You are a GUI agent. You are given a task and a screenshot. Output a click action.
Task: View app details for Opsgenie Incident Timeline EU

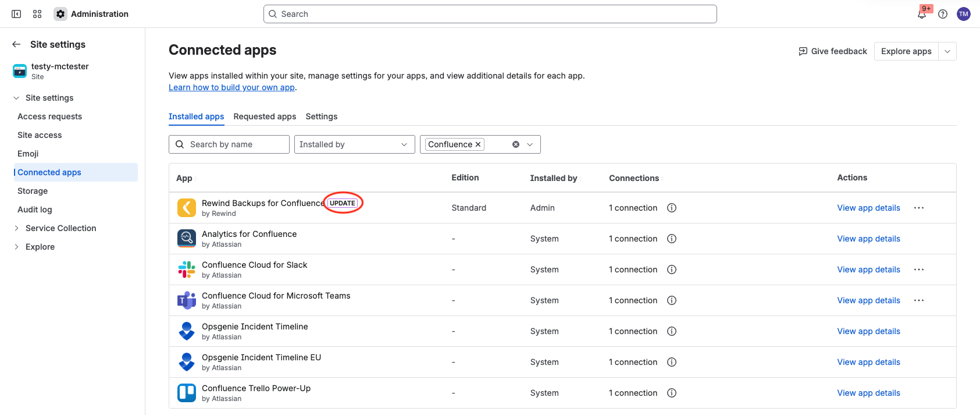[868, 362]
